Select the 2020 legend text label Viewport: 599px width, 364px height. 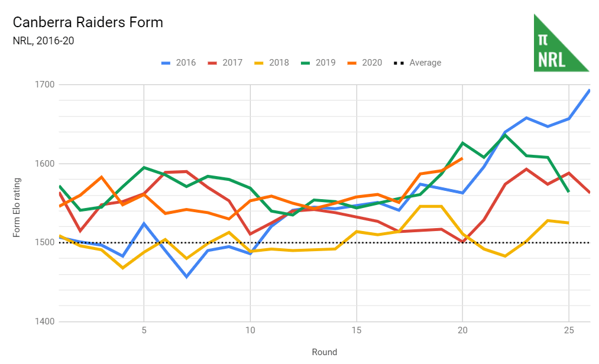click(372, 63)
